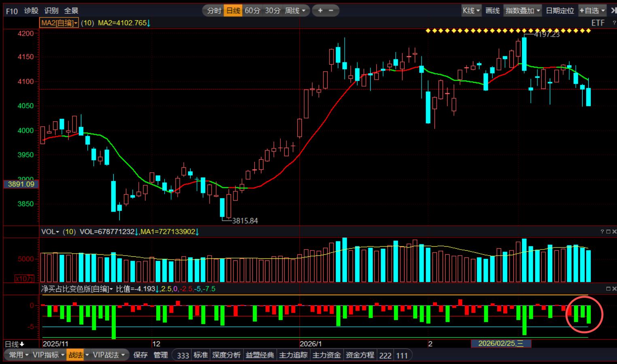Viewport: 617px width, 364px height.
Task: Select the 深度分析 indicator tab
Action: (227, 355)
